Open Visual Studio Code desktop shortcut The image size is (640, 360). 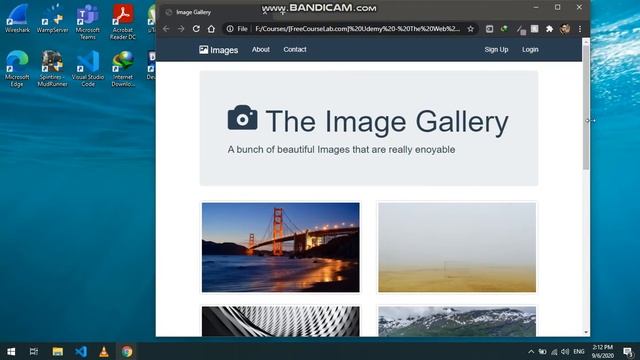(88, 69)
